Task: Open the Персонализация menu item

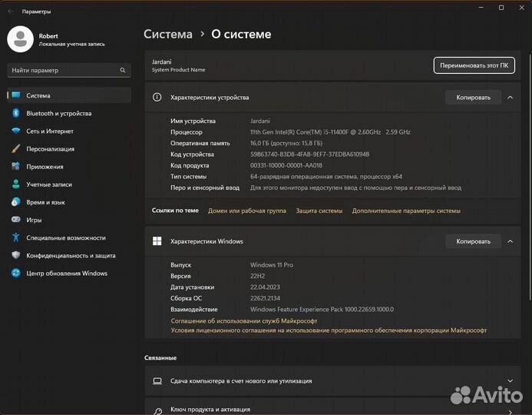Action: pos(69,149)
